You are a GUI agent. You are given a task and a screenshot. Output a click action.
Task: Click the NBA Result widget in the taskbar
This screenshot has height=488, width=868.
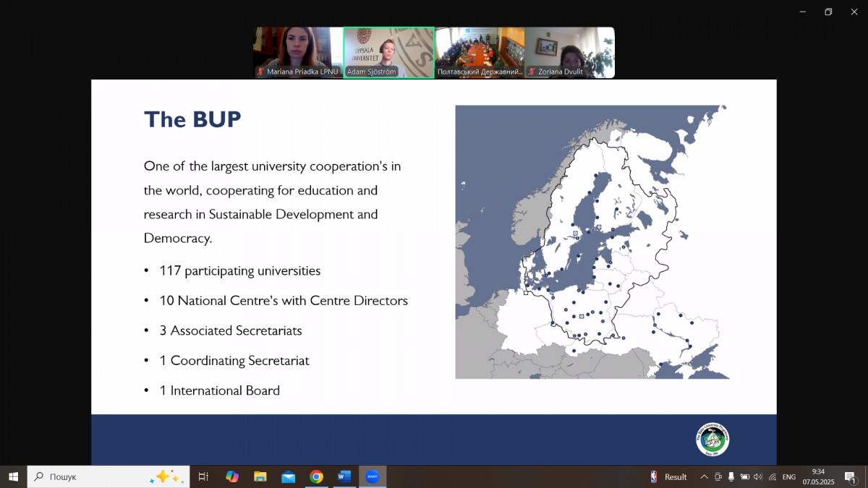click(668, 476)
